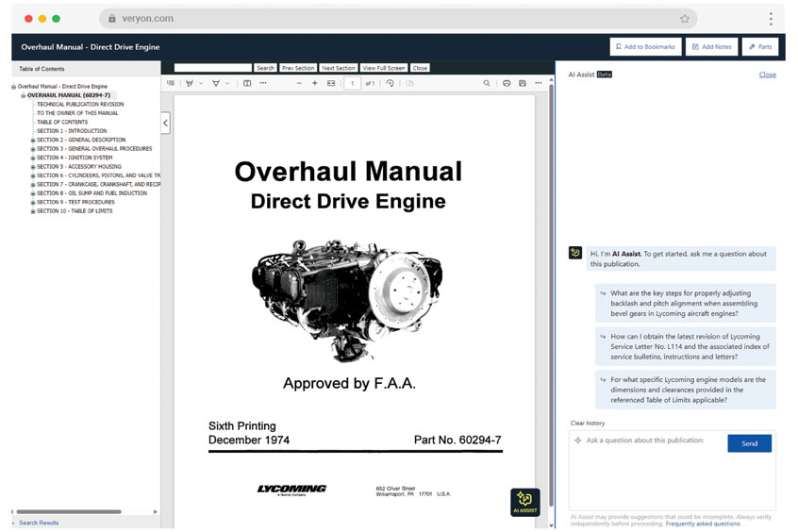Collapse the table of contents side panel
798x532 pixels.
pyautogui.click(x=166, y=123)
